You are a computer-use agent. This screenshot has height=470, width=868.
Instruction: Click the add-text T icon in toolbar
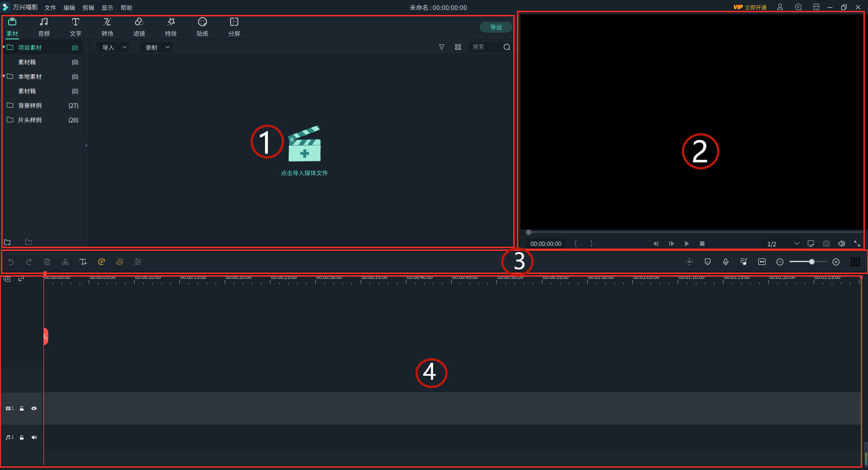(83, 262)
